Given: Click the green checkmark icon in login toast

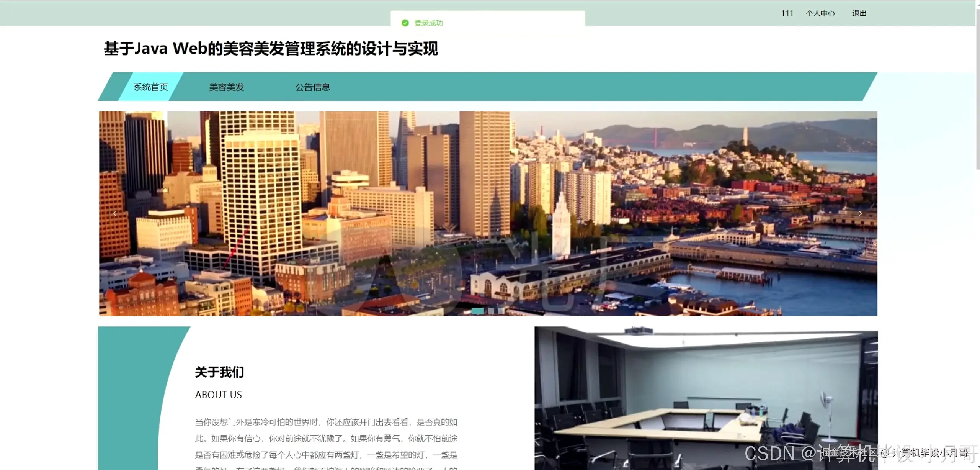Looking at the screenshot, I should (x=406, y=23).
